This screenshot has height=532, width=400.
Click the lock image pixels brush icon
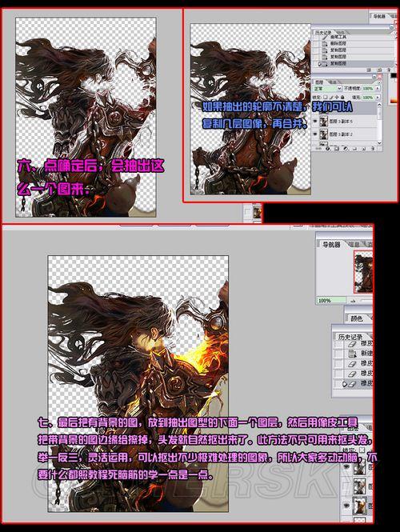click(331, 97)
